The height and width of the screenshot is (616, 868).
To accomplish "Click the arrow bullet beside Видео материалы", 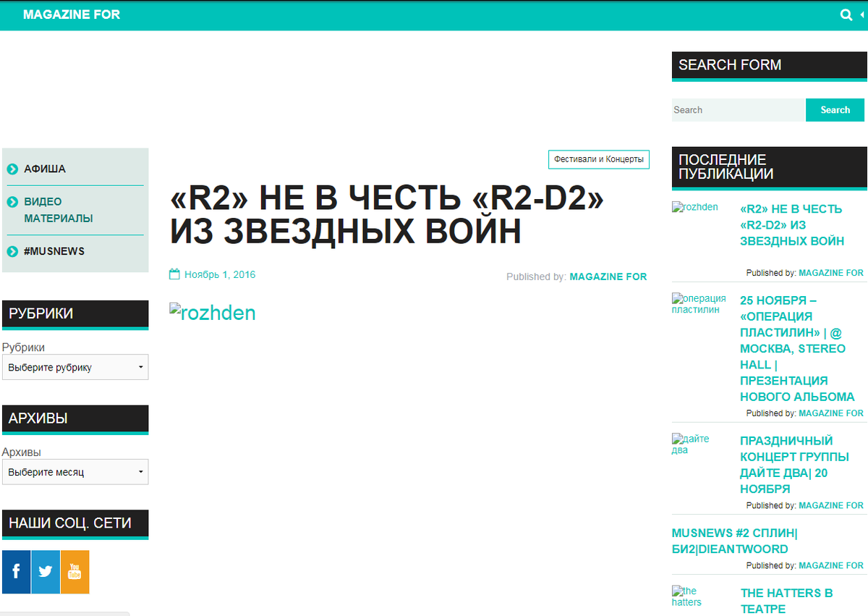I will point(12,202).
